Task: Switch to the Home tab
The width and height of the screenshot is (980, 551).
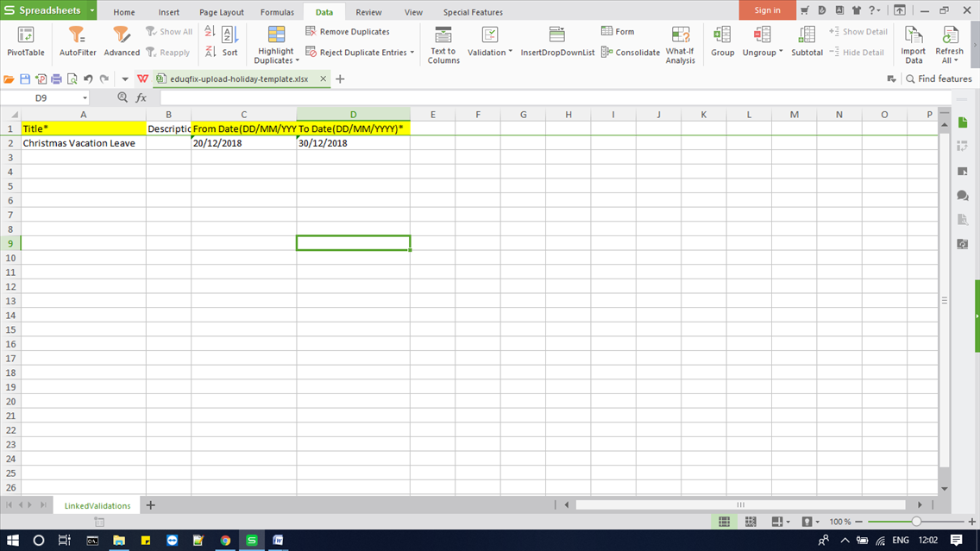Action: pos(123,12)
